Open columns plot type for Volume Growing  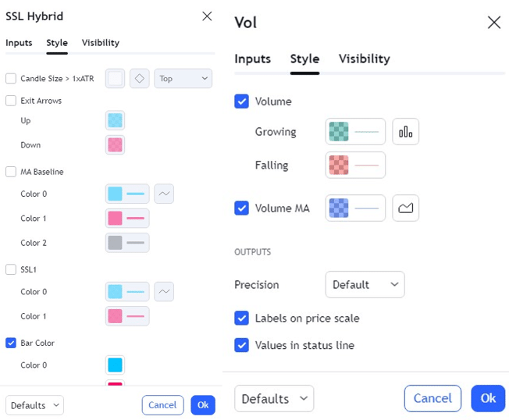point(405,132)
